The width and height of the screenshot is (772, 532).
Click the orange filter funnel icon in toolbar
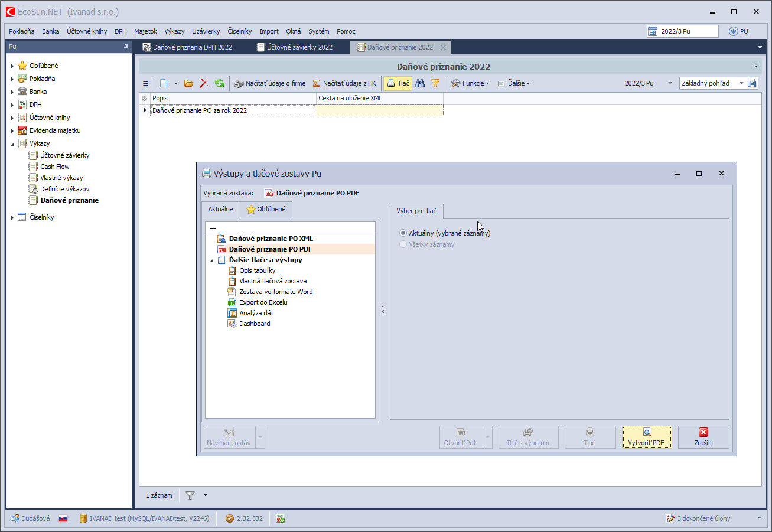(x=435, y=84)
